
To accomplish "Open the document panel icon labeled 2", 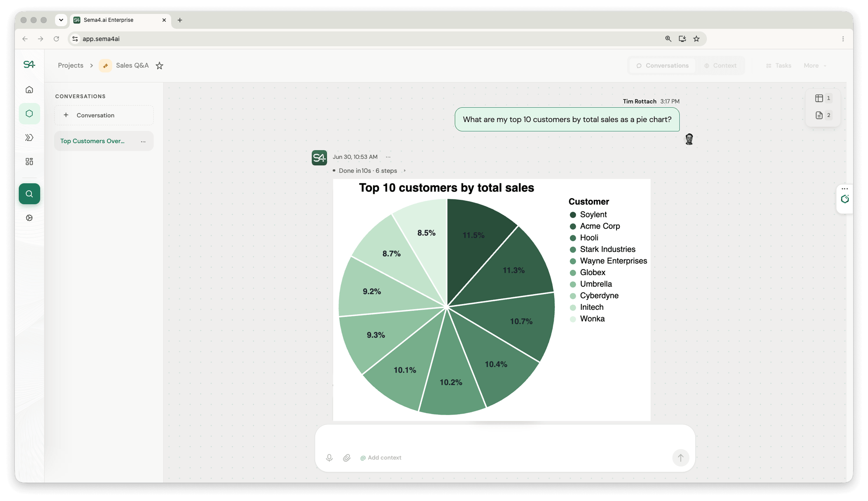I will pyautogui.click(x=823, y=115).
